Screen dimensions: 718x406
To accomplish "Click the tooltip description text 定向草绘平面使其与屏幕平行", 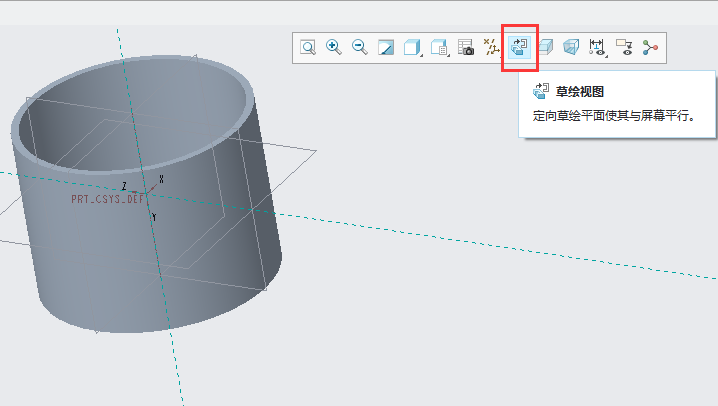I will 612,116.
